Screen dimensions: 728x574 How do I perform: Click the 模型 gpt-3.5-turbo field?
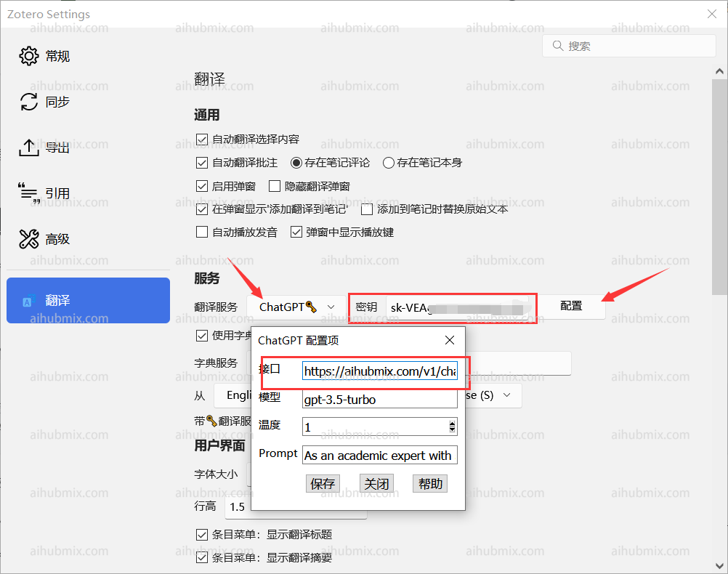click(x=380, y=399)
